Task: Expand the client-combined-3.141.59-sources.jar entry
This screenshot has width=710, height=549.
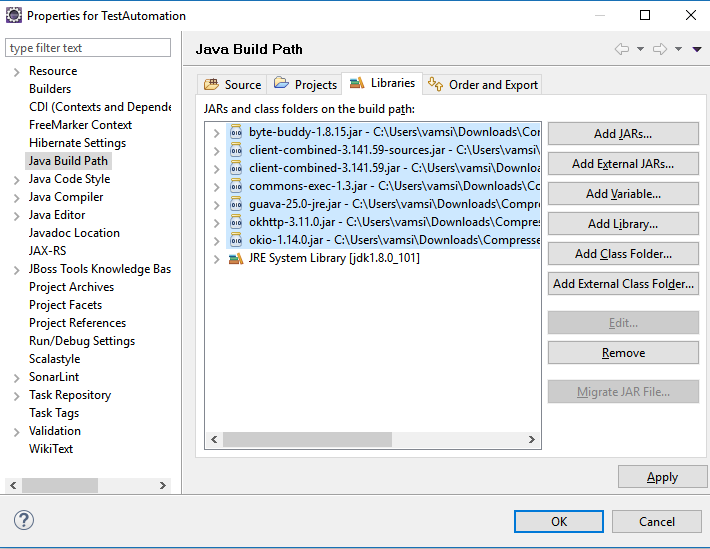Action: (x=216, y=151)
